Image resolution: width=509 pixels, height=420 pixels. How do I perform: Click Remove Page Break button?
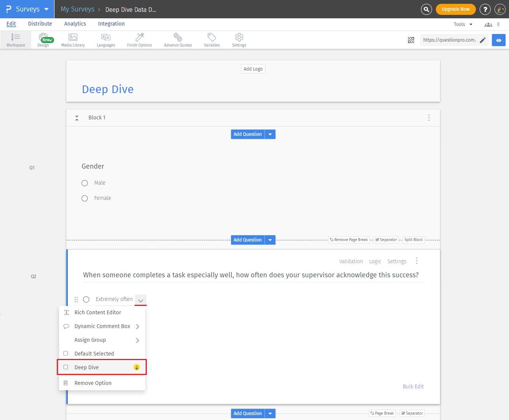click(x=349, y=240)
